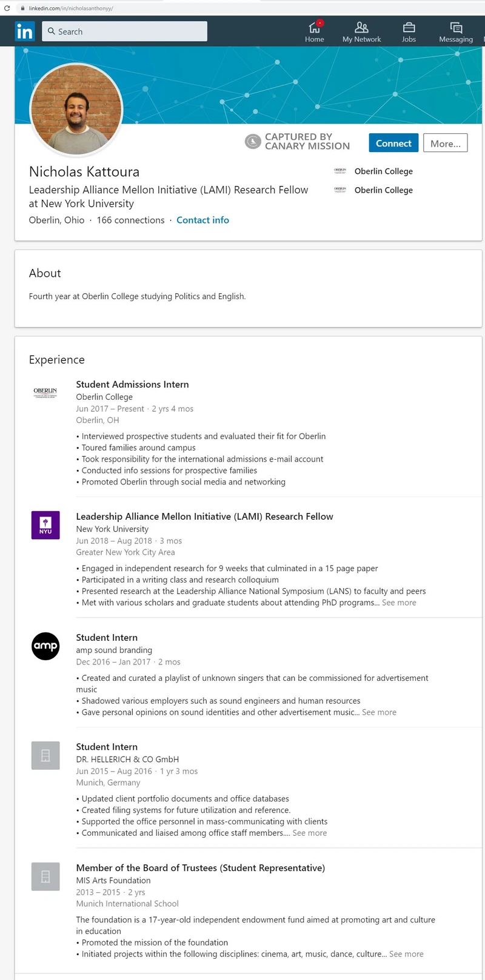Expand LAMI Research Fellow description via See more
485x980 pixels.
tap(399, 602)
